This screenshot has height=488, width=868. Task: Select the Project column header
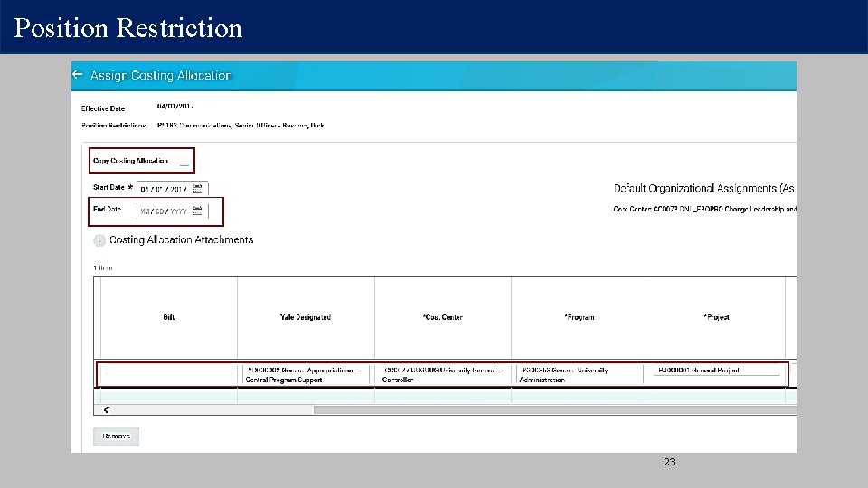pos(716,317)
